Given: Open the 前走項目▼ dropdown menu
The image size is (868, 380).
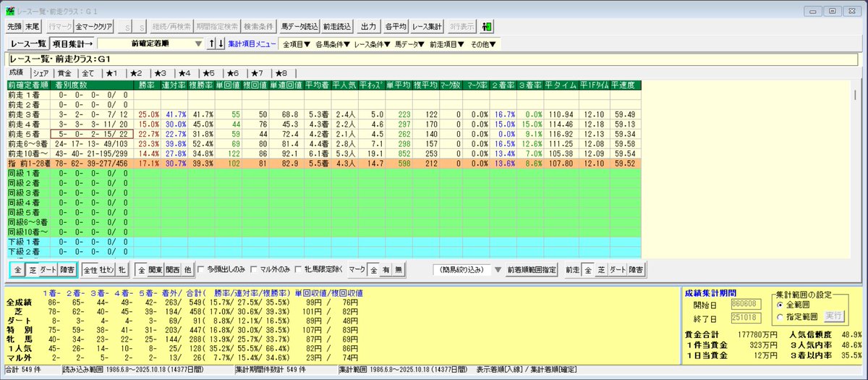Looking at the screenshot, I should pyautogui.click(x=447, y=44).
